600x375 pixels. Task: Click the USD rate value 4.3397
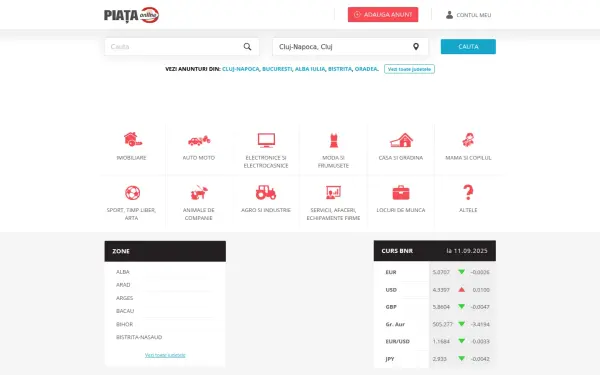coord(441,290)
